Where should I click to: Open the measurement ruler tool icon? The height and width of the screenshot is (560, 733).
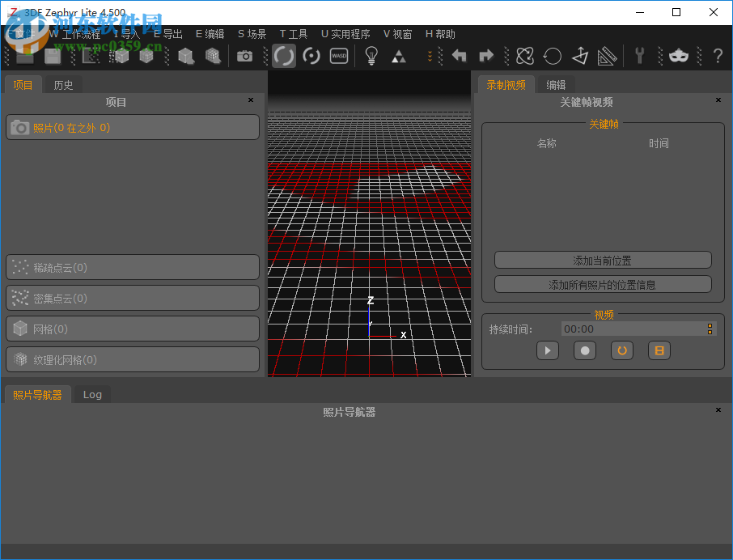coord(607,56)
